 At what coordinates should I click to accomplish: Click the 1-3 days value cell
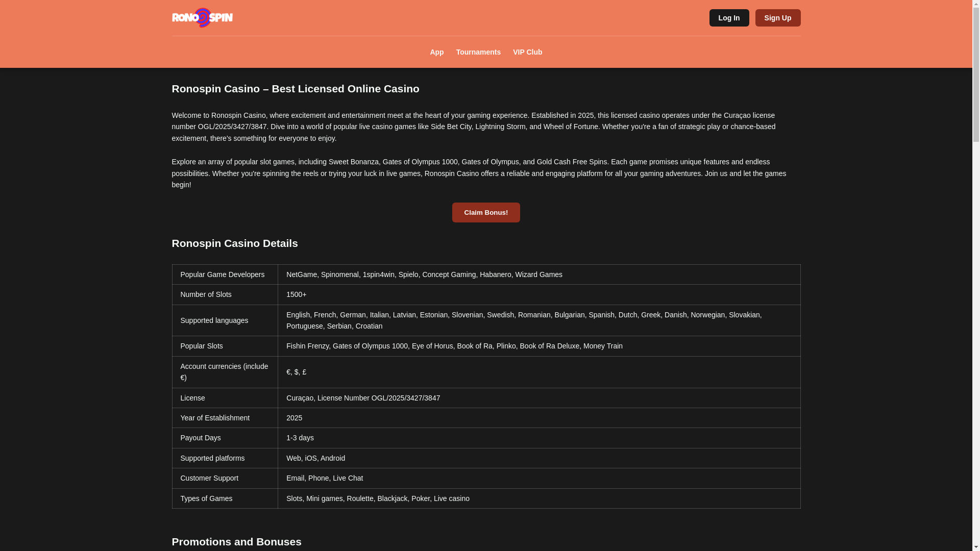[539, 438]
